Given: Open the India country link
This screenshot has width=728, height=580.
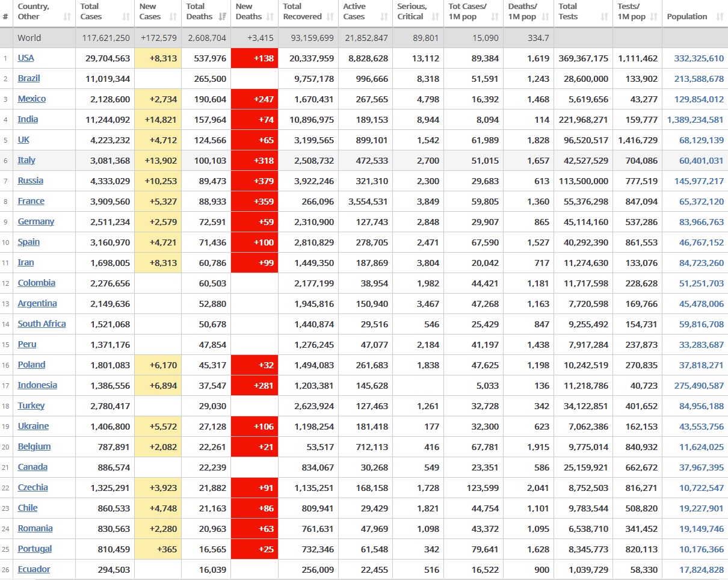Looking at the screenshot, I should (x=28, y=120).
